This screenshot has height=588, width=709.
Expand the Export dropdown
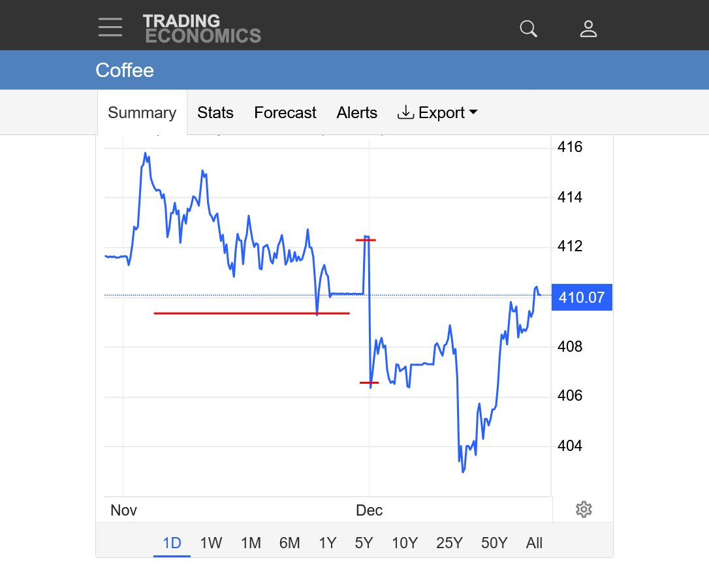tap(437, 113)
